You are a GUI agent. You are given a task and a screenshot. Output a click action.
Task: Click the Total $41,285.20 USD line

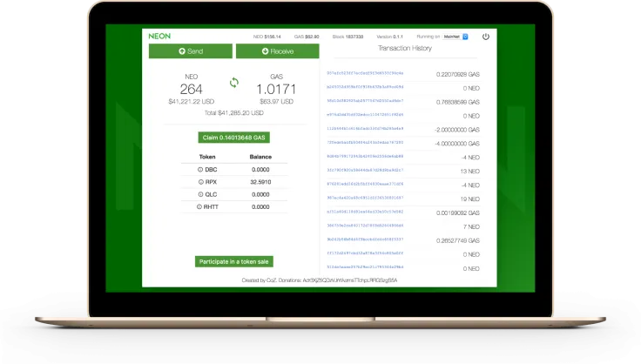click(x=233, y=112)
